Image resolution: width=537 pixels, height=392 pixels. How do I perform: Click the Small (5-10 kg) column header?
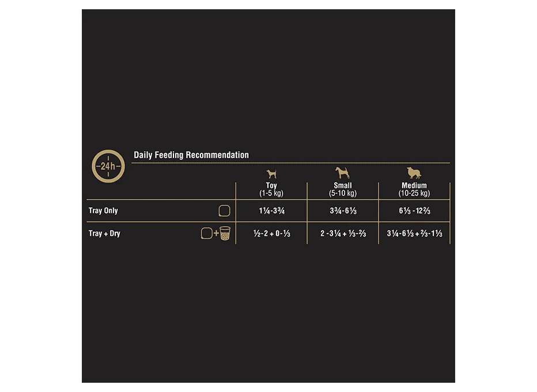point(343,190)
